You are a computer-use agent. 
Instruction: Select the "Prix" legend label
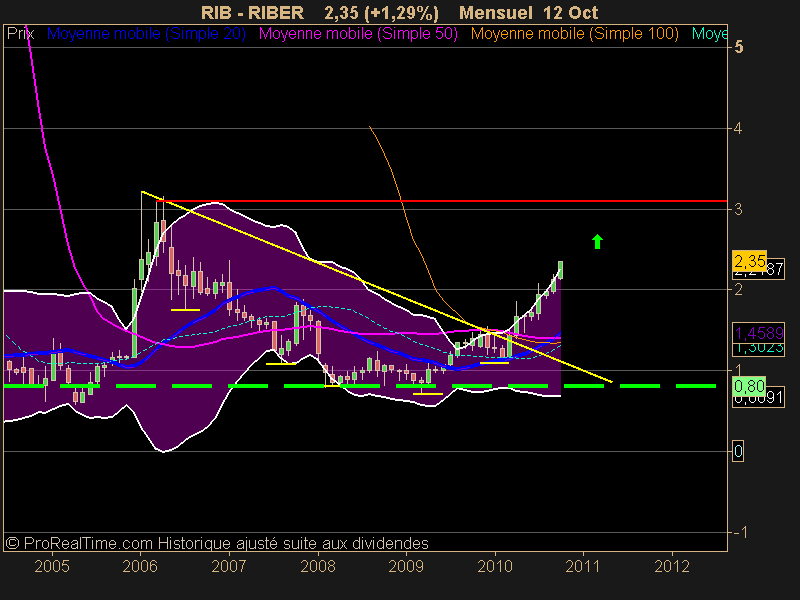click(20, 34)
